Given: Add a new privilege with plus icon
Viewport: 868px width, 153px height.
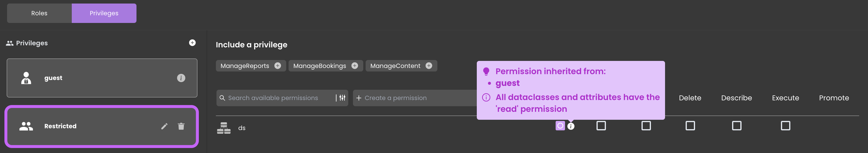Looking at the screenshot, I should tap(192, 43).
